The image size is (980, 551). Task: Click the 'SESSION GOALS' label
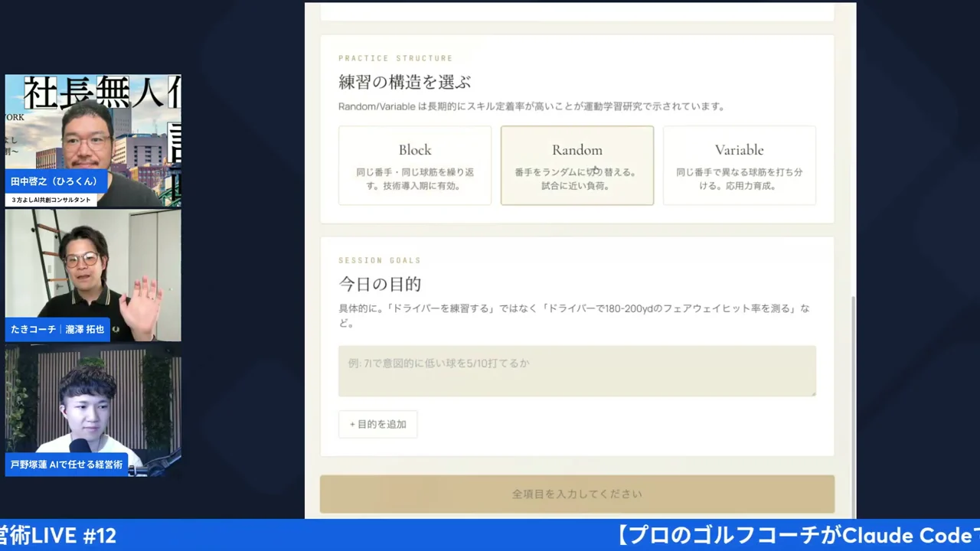380,260
